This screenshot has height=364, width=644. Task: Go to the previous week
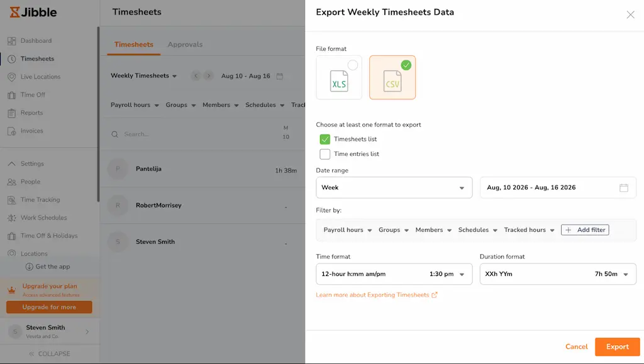pyautogui.click(x=196, y=76)
